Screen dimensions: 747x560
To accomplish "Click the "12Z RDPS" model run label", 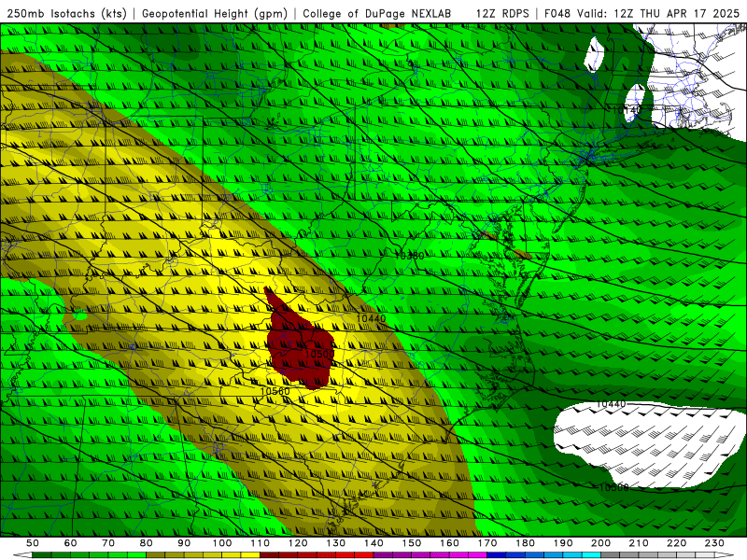I will coord(502,13).
